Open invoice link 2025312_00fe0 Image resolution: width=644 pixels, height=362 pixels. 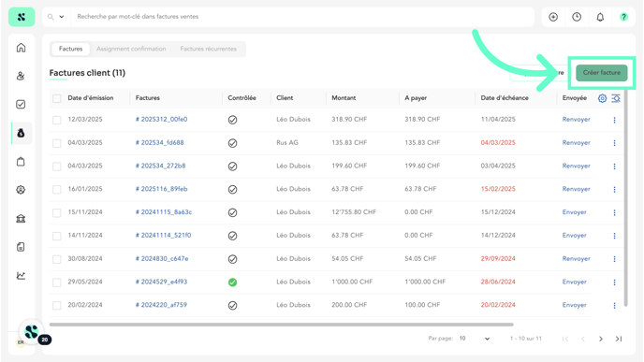pyautogui.click(x=161, y=120)
